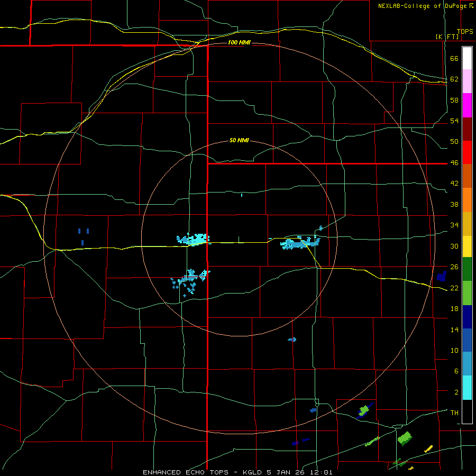This screenshot has width=476, height=476.
Task: Click the "42" legend label
Action: [x=454, y=184]
